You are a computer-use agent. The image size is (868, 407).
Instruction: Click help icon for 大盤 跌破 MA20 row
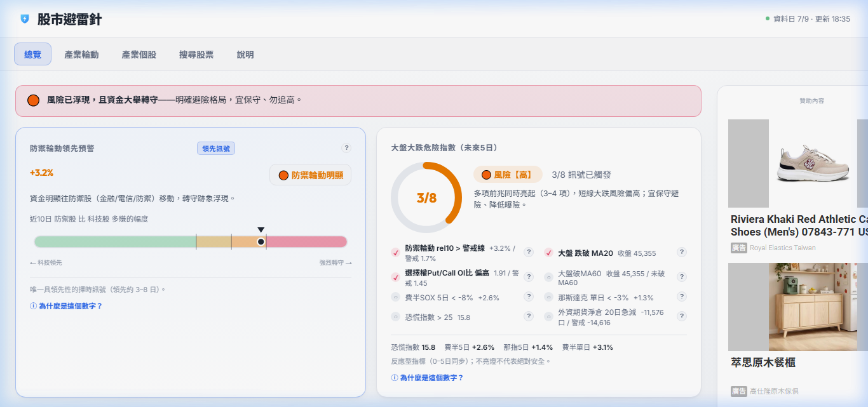(682, 252)
